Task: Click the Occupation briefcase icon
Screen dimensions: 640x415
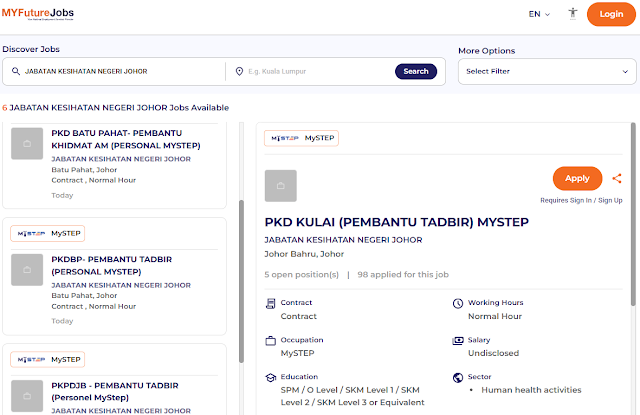Action: pos(270,341)
